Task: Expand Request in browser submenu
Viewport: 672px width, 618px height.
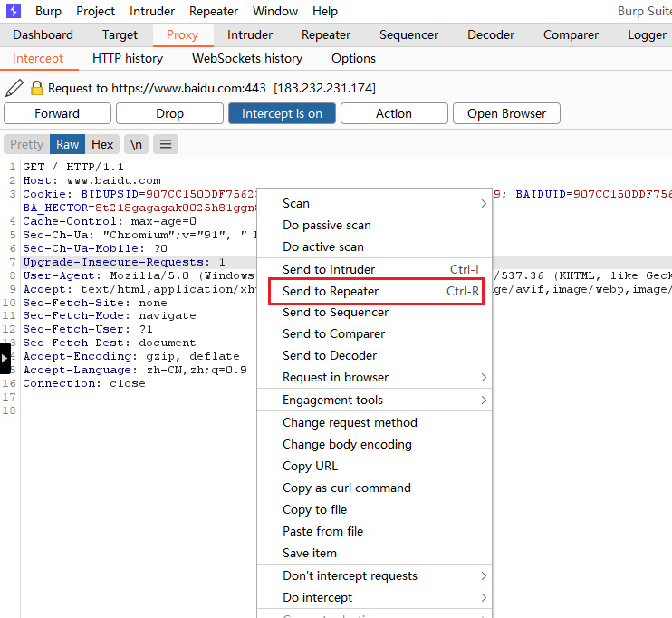Action: pos(375,377)
